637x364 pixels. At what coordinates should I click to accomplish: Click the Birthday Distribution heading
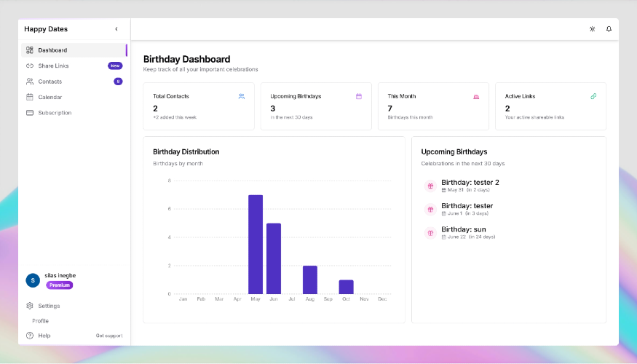pyautogui.click(x=186, y=151)
